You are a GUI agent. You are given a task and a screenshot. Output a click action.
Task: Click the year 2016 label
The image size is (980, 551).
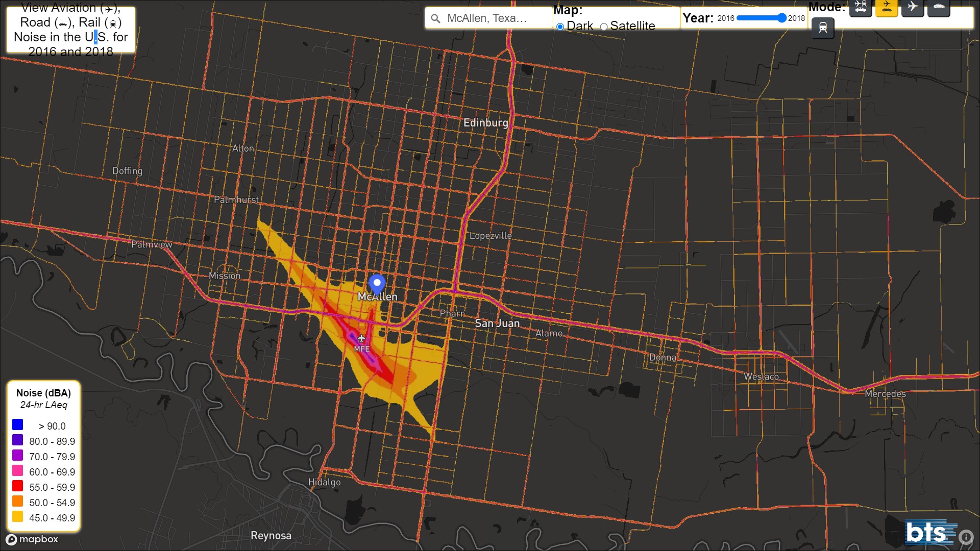click(726, 17)
